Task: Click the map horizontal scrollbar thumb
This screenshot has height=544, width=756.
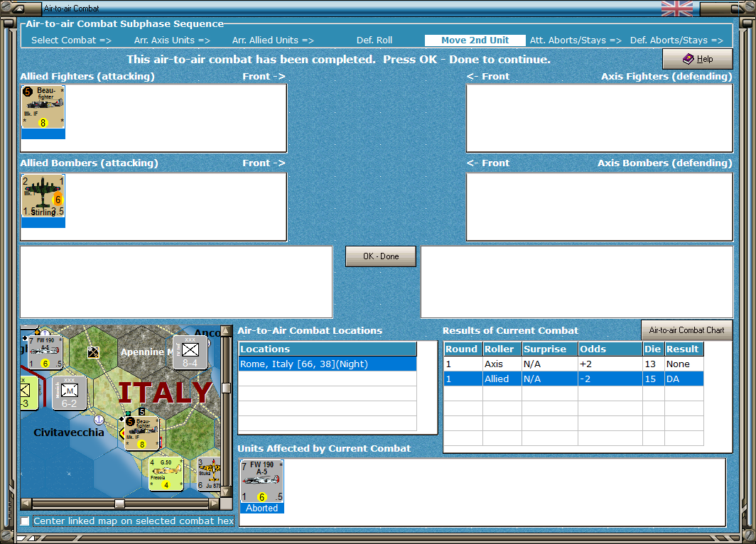Action: [x=119, y=504]
